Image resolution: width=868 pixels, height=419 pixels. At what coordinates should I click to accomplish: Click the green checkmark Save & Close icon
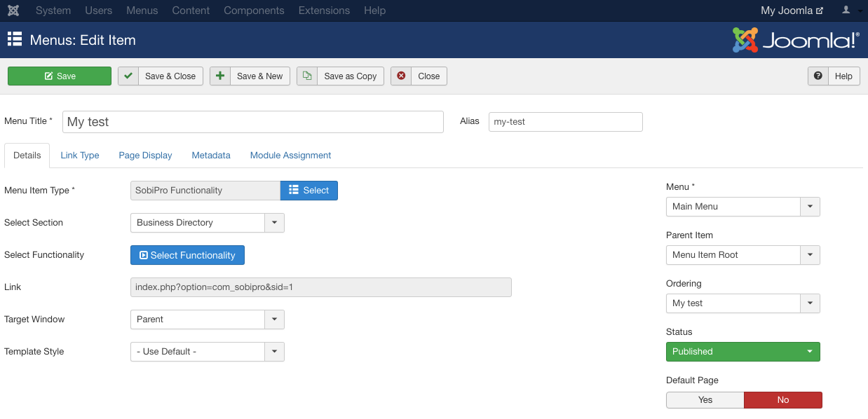[x=128, y=76]
